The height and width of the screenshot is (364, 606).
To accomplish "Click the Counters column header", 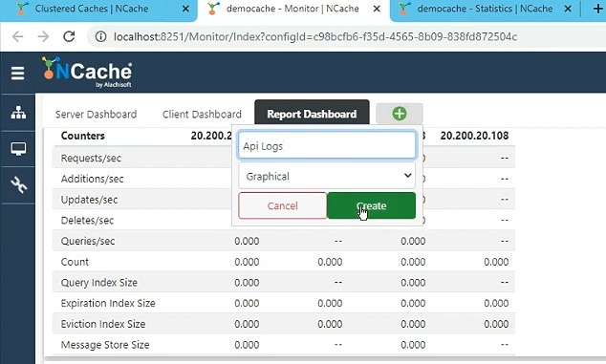I will tap(83, 136).
